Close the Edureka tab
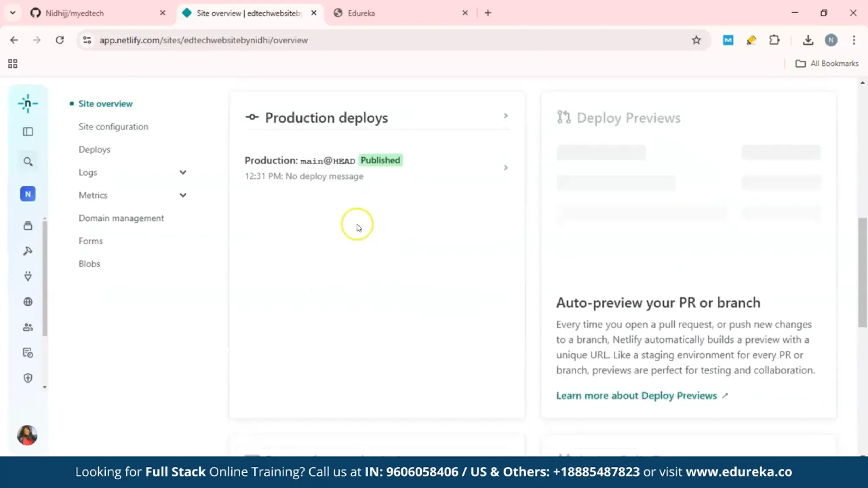Screen dimensions: 868x488 point(465,13)
